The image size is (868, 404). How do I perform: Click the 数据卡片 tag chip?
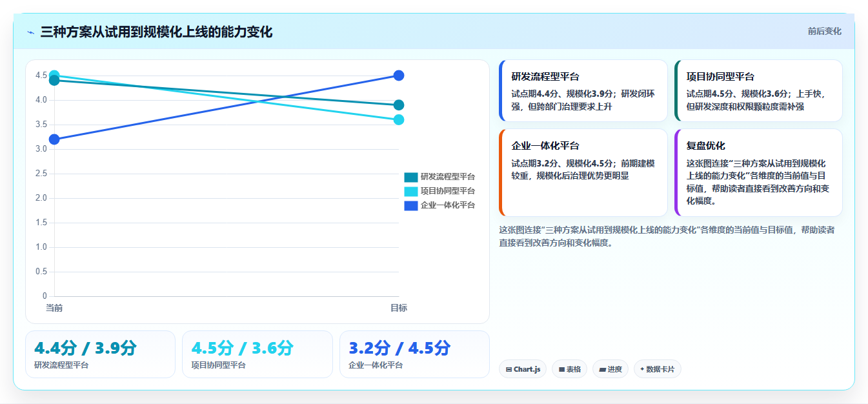tap(657, 369)
